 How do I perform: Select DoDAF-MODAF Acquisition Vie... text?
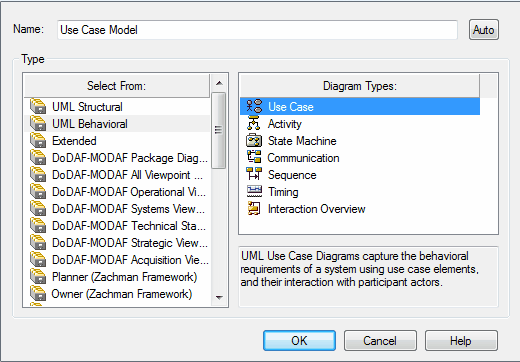pos(130,260)
